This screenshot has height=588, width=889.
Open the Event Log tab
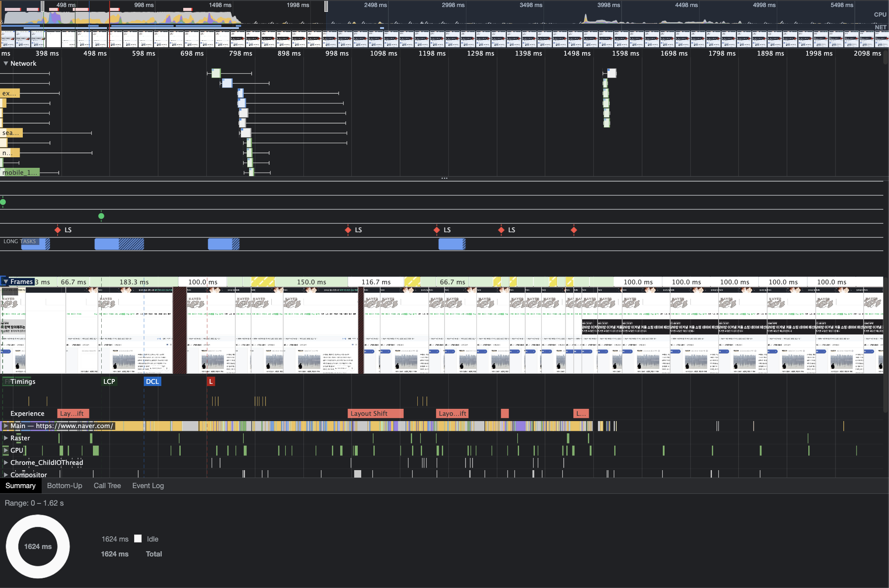click(148, 485)
